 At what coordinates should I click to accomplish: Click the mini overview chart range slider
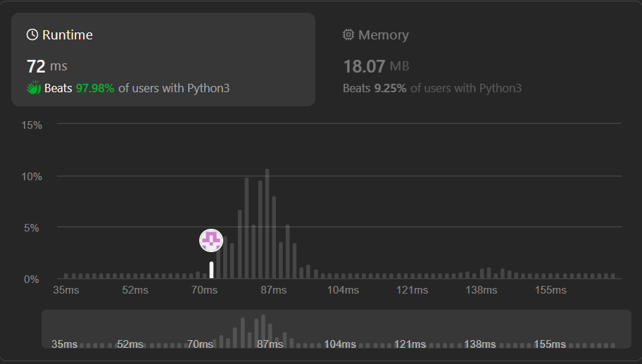click(336, 329)
